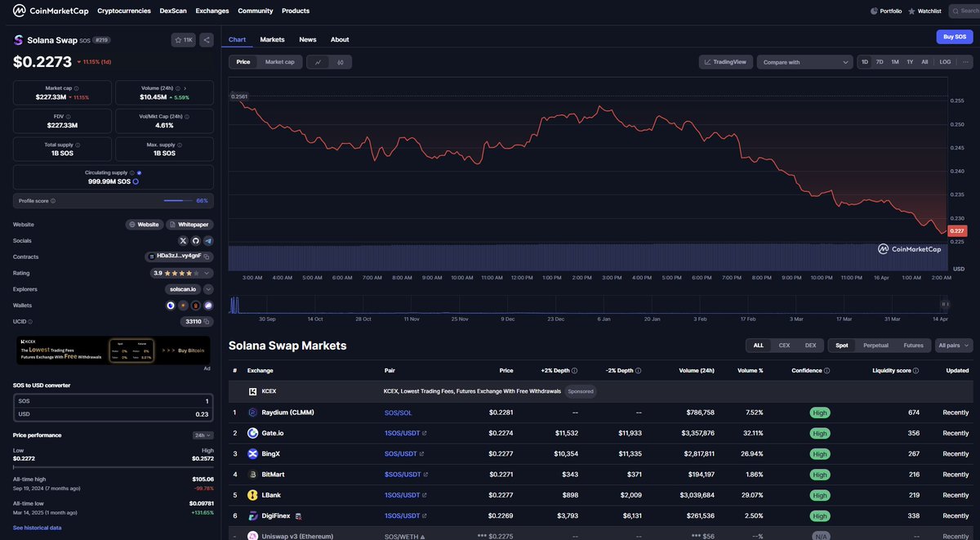This screenshot has width=980, height=540.
Task: Click the Profile score info icon
Action: coord(51,200)
